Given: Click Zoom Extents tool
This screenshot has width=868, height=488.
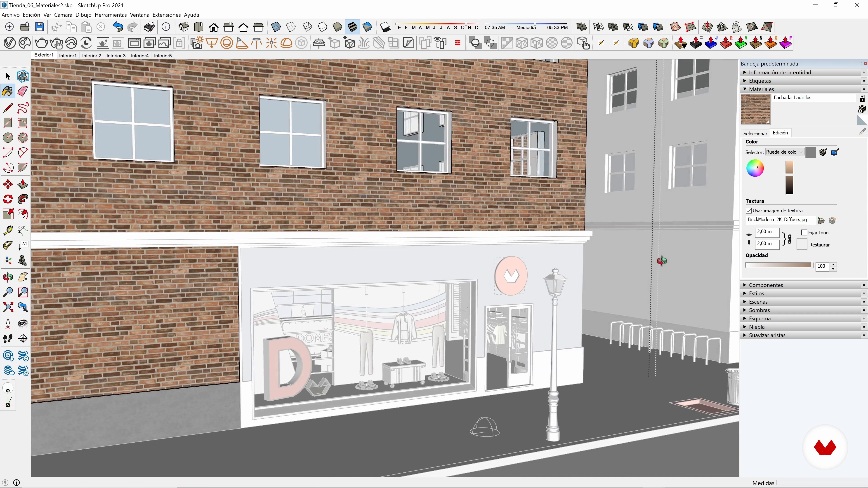Looking at the screenshot, I should (x=8, y=307).
